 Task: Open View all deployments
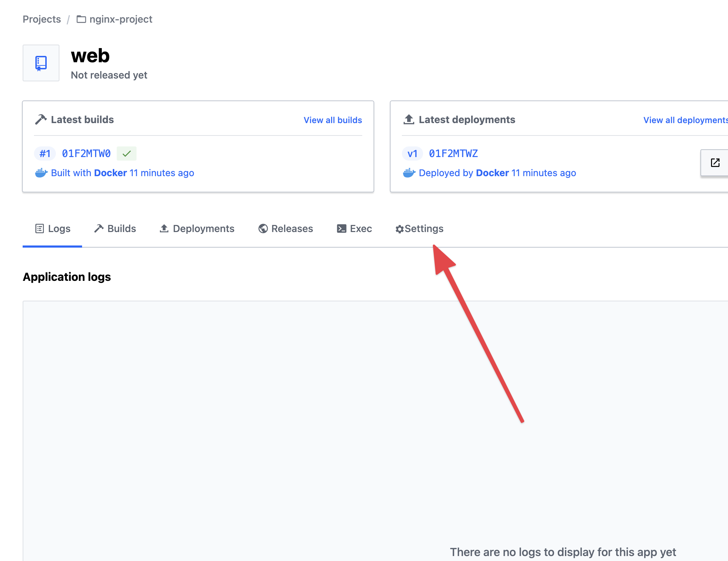684,120
